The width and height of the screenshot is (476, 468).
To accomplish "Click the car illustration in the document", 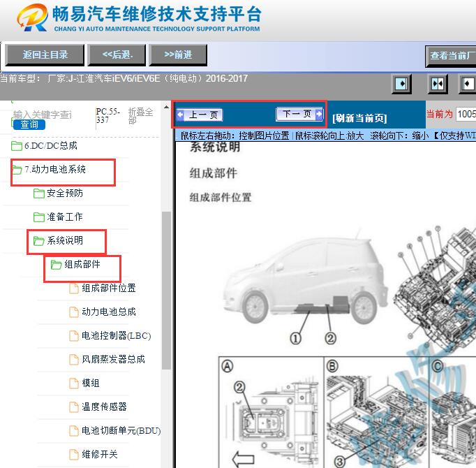I will point(306,278).
